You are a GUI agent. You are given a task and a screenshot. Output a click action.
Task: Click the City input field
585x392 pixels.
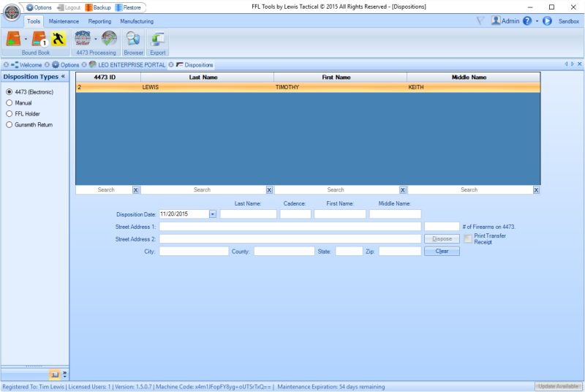click(x=194, y=252)
